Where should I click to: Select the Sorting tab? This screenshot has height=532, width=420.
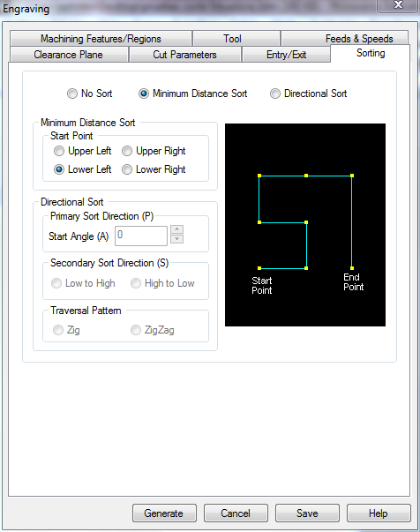coord(370,53)
